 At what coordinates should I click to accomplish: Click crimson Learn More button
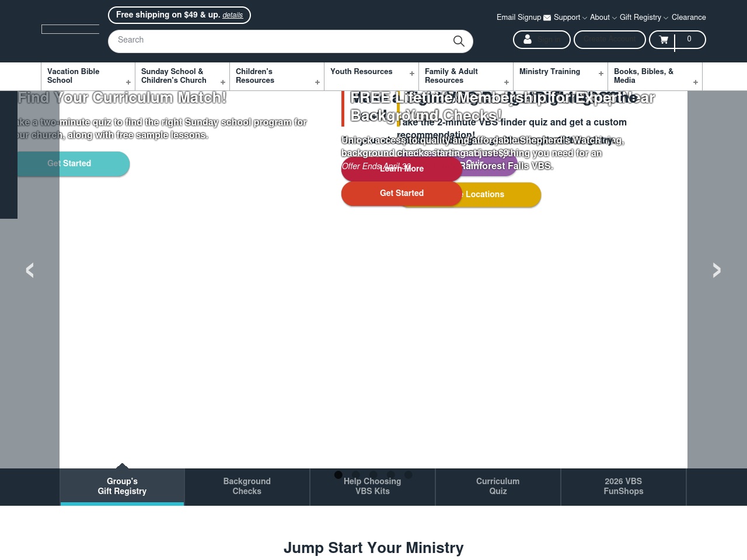[x=402, y=169]
